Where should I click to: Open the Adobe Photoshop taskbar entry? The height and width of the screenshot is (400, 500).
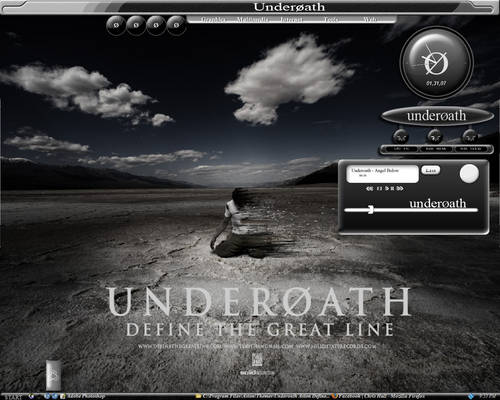point(83,396)
